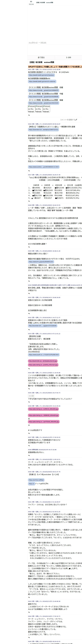Click reply arrow under post 0001
The height and width of the screenshot is (644, 82).
tap(29, 115)
